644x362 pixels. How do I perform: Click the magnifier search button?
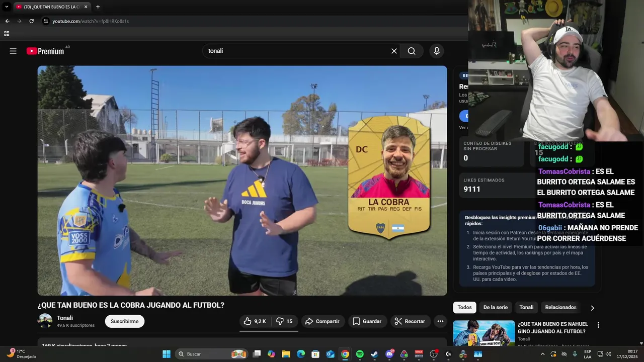(412, 51)
